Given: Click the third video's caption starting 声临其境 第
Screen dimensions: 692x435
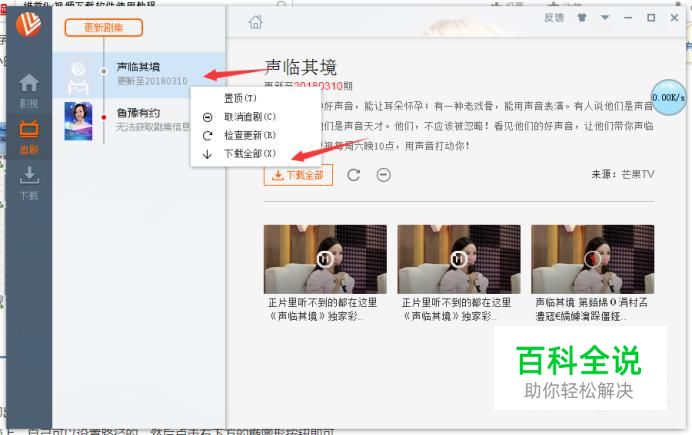Looking at the screenshot, I should pos(591,309).
